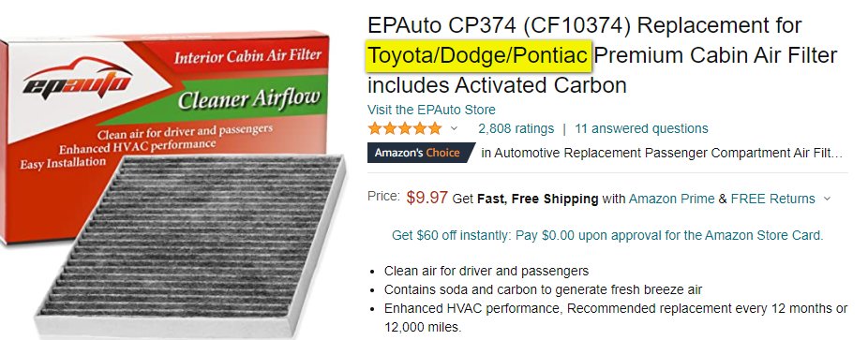Click the Enhanced HVAC performance bullet point
Image resolution: width=868 pixels, height=340 pixels.
pyautogui.click(x=616, y=318)
